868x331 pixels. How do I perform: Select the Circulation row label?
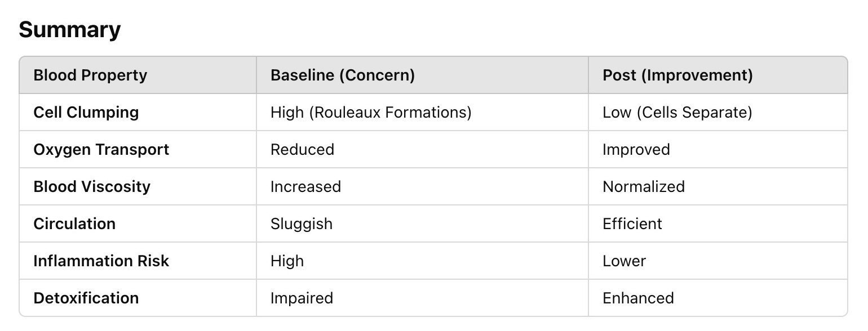[x=74, y=224]
